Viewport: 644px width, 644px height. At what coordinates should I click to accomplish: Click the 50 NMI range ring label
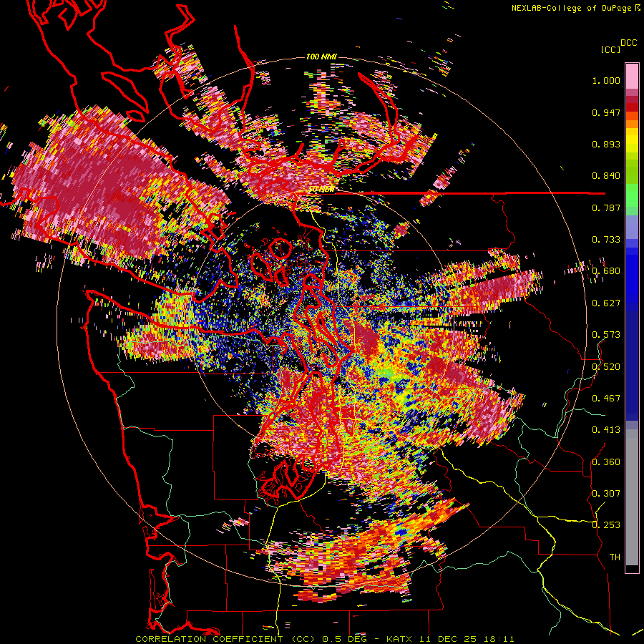click(321, 190)
